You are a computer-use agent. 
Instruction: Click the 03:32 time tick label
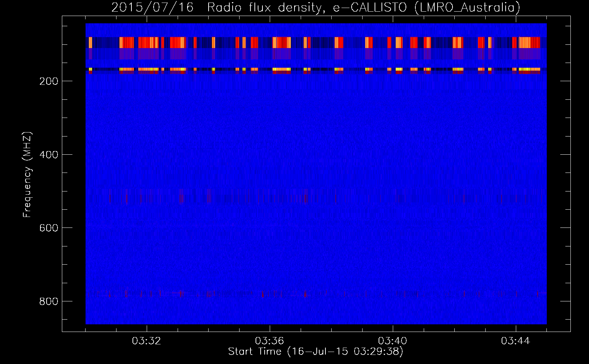(x=147, y=341)
